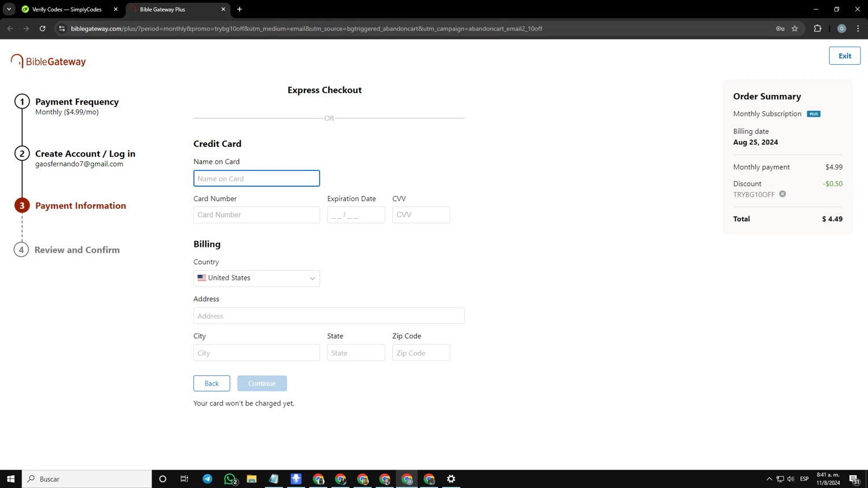868x488 pixels.
Task: Click the step 1 circle icon
Action: click(x=22, y=102)
